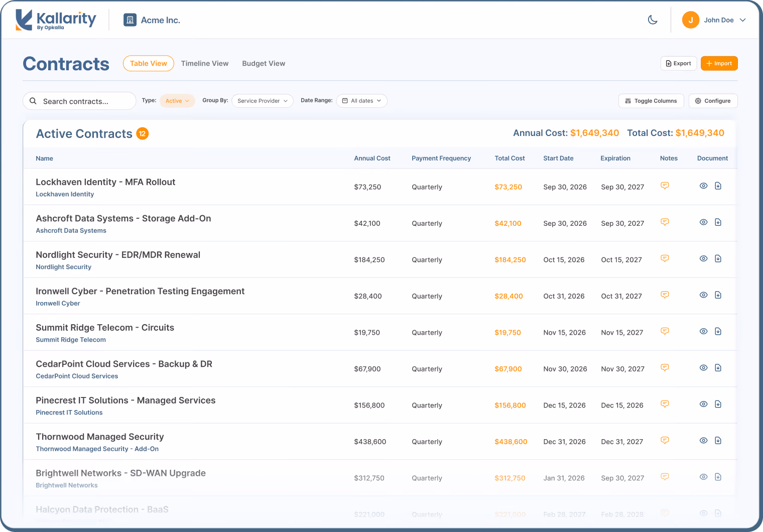Image resolution: width=763 pixels, height=532 pixels.
Task: Open Group By Service Provider dropdown
Action: coord(263,101)
